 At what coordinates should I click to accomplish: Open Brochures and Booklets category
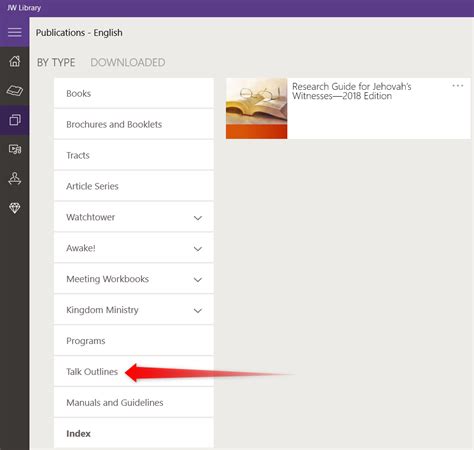point(134,124)
